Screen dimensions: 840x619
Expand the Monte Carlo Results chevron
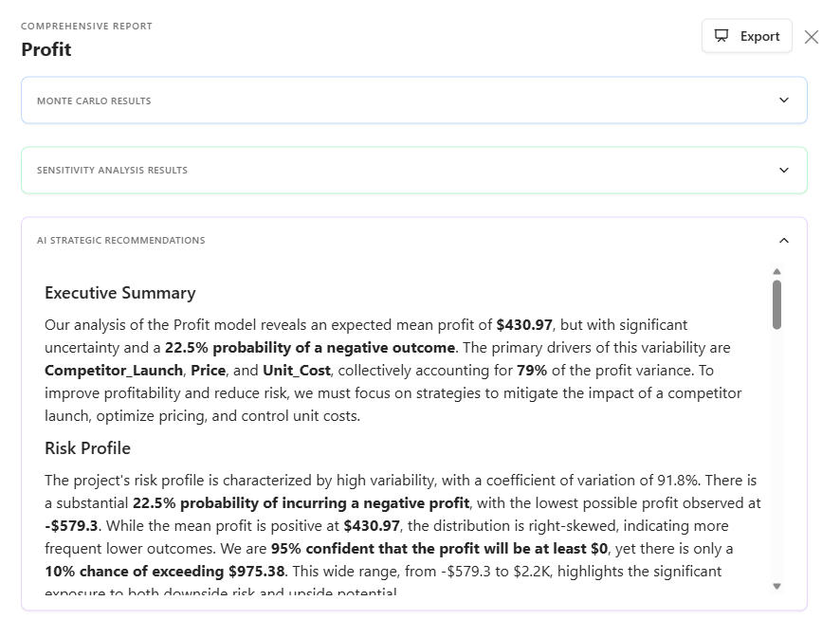[783, 100]
